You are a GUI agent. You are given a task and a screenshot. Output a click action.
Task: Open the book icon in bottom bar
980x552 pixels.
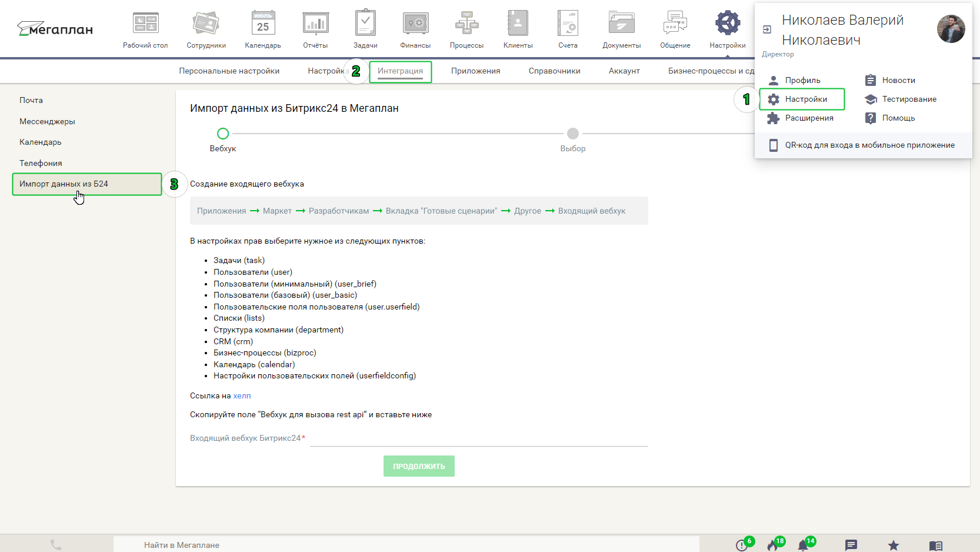936,546
